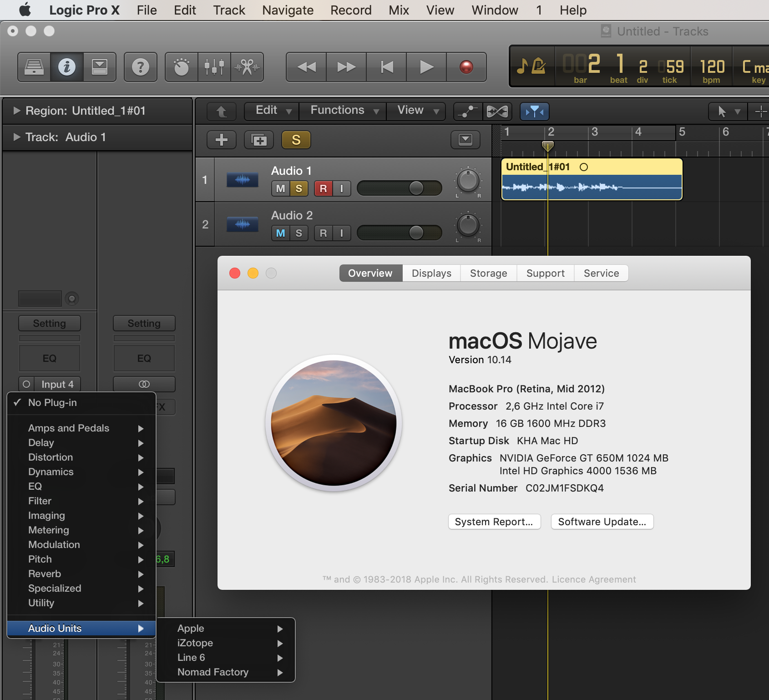Open the Mixer faders icon

[x=214, y=67]
